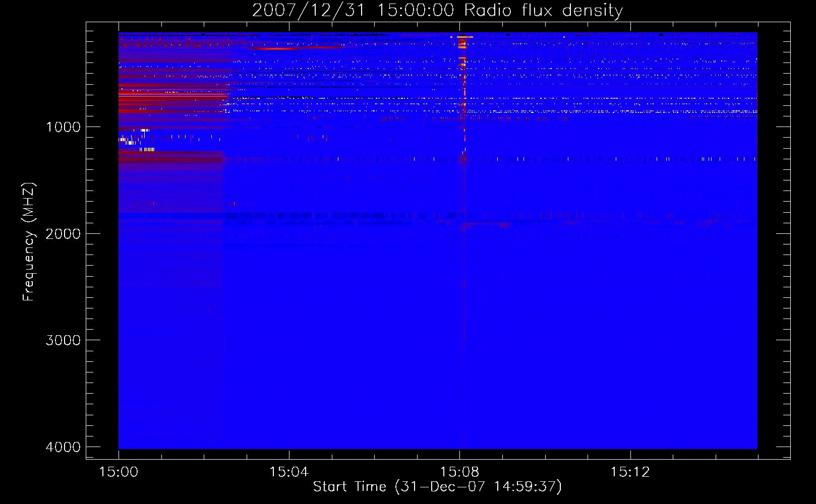Image resolution: width=816 pixels, height=504 pixels.
Task: Click the 1000 frequency tick label
Action: (63, 127)
